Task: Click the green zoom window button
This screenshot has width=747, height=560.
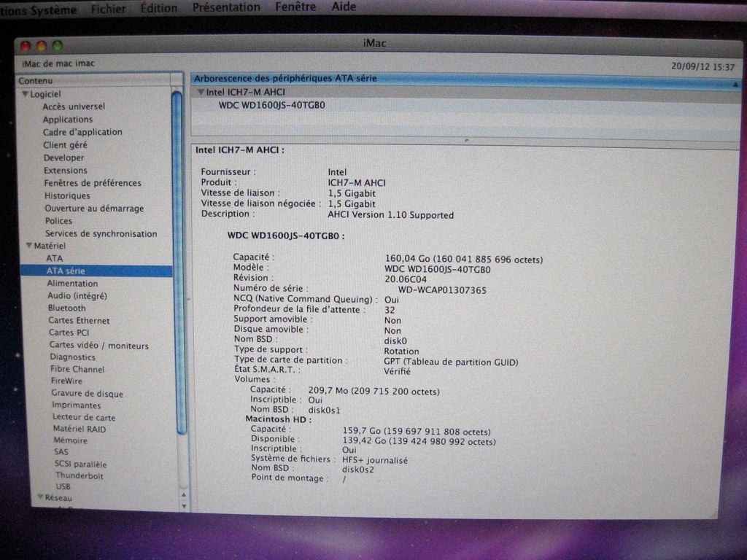Action: 58,46
